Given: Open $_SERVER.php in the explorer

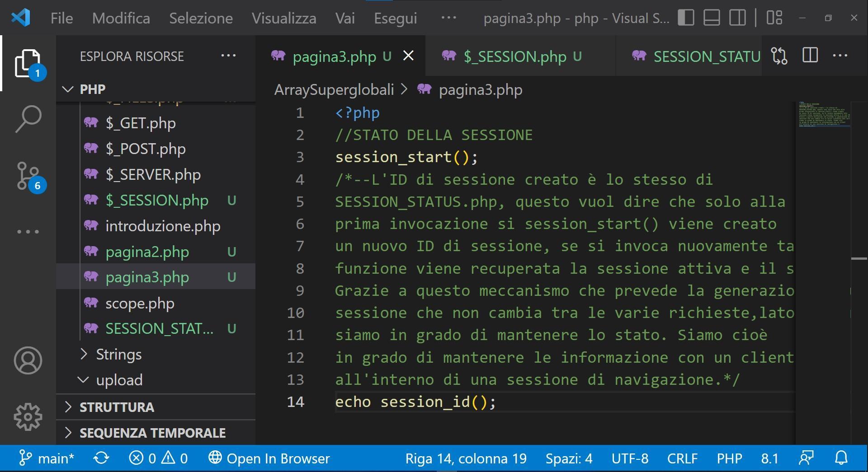Looking at the screenshot, I should (x=156, y=174).
